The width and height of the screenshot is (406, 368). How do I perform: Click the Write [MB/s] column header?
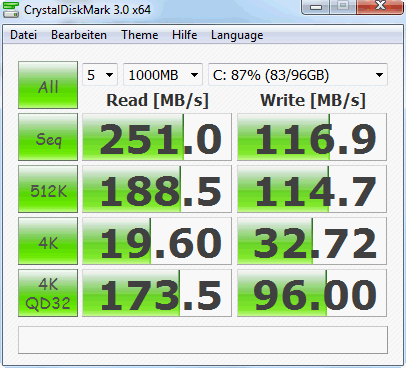coord(313,100)
